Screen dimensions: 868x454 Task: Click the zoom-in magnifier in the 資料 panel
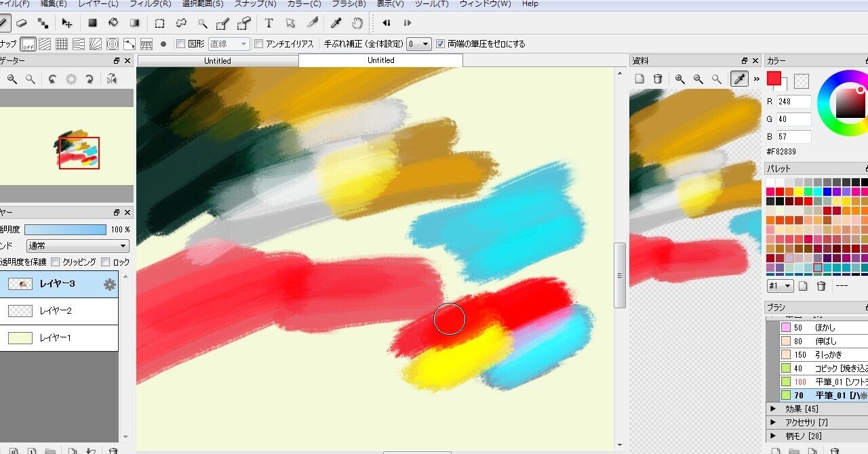(x=679, y=79)
